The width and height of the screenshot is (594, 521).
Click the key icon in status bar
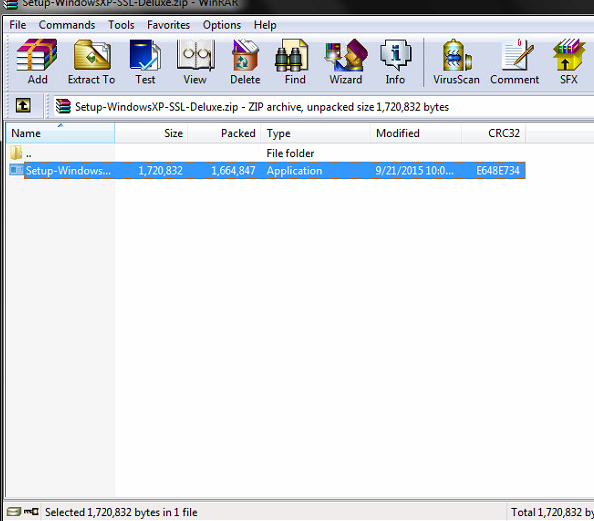coord(31,512)
